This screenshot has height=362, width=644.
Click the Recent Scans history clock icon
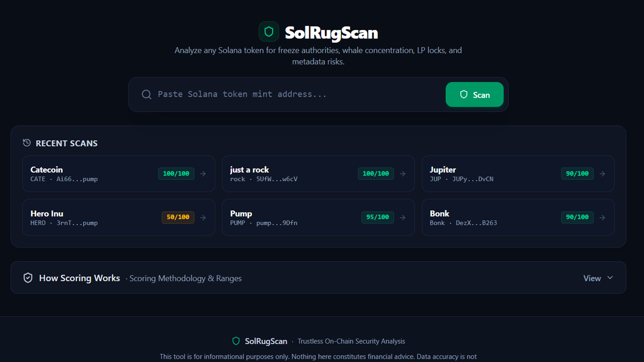tap(27, 143)
